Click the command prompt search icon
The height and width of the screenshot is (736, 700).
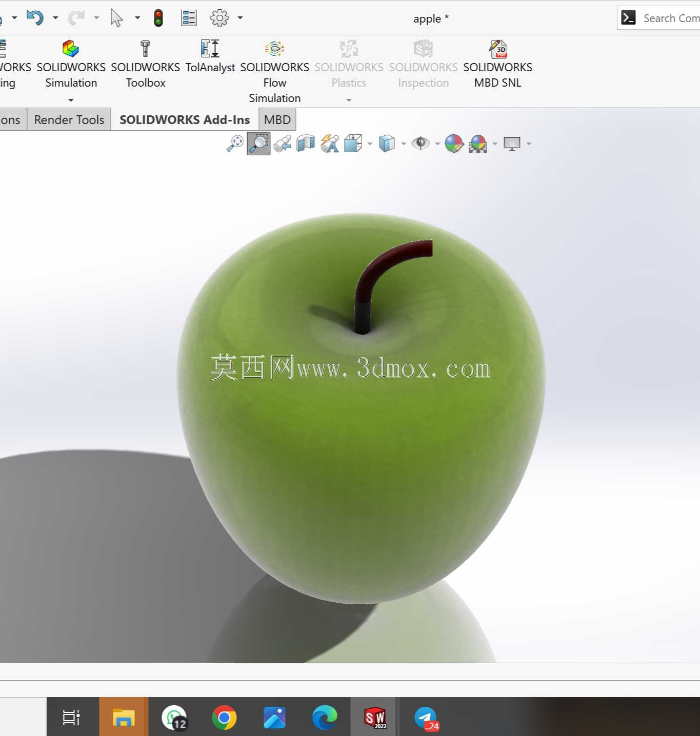[628, 18]
